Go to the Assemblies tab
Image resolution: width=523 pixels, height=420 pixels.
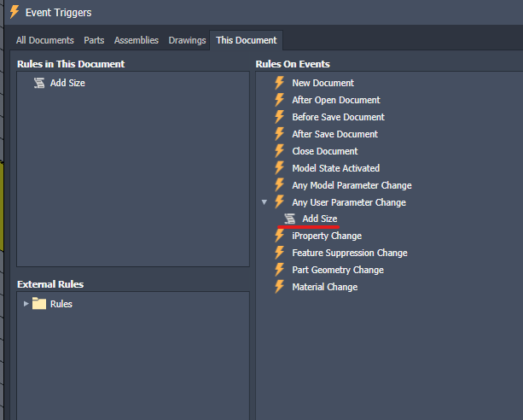[137, 40]
